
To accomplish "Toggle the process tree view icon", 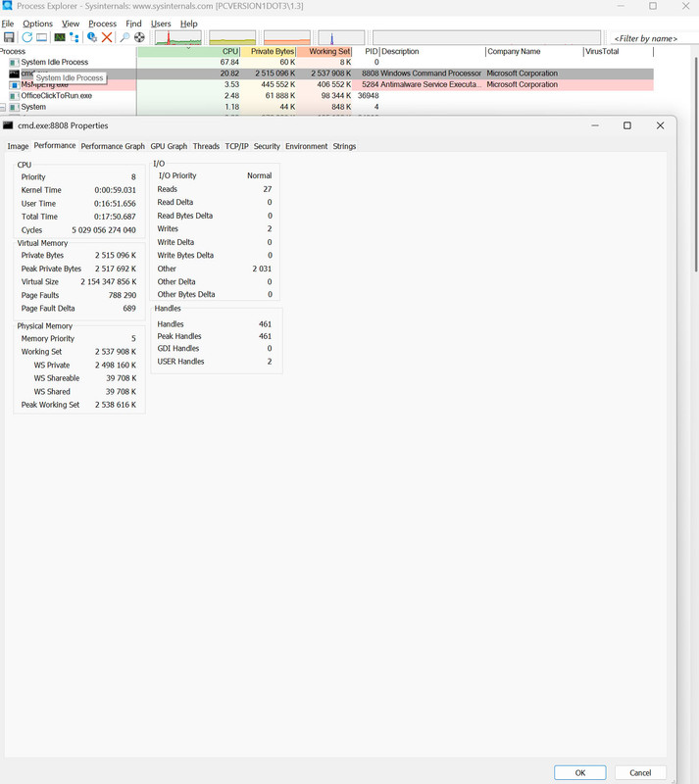I will point(75,37).
